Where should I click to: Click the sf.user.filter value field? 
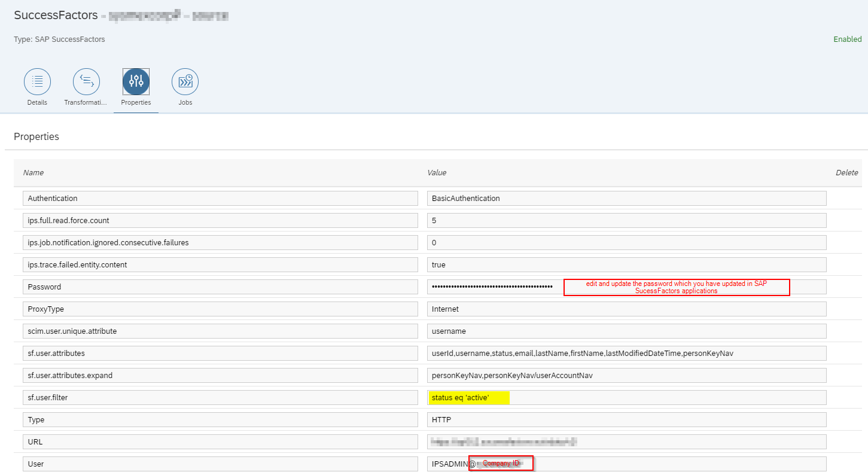pos(658,398)
